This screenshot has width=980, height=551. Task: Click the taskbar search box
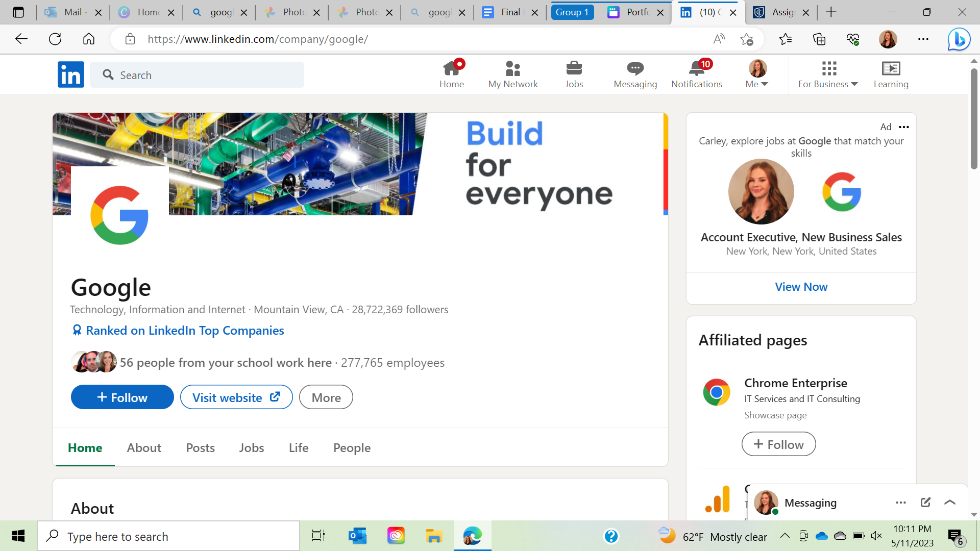pos(168,536)
